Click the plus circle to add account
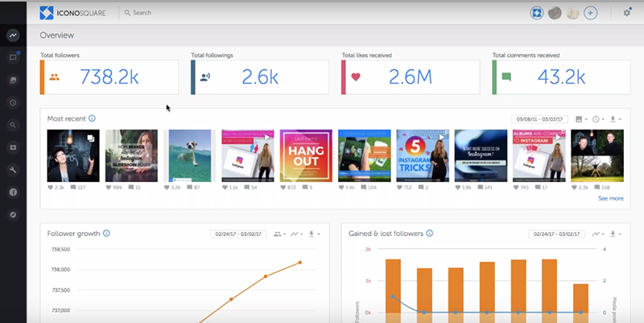The width and height of the screenshot is (644, 323). coord(590,13)
